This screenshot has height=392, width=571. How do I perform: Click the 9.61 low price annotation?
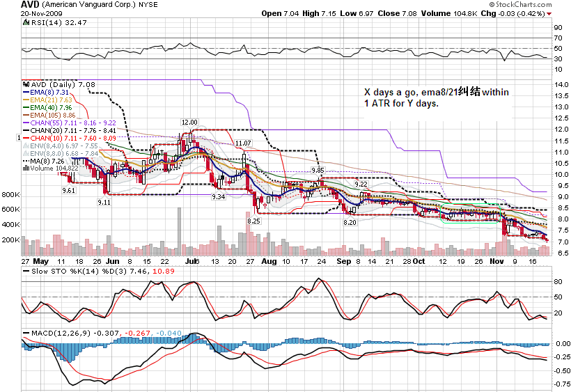(68, 190)
